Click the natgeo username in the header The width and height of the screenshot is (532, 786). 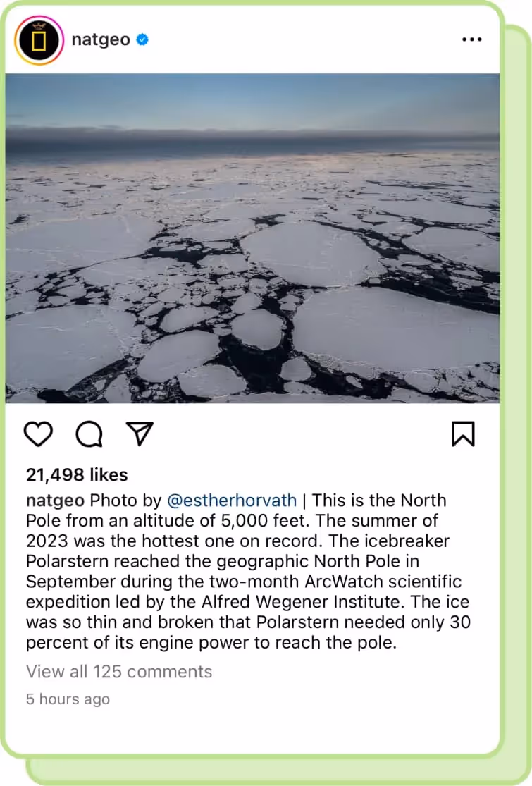coord(100,40)
